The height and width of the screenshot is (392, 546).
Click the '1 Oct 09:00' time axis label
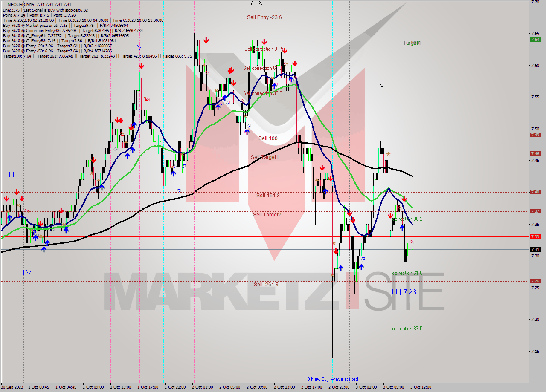93,387
